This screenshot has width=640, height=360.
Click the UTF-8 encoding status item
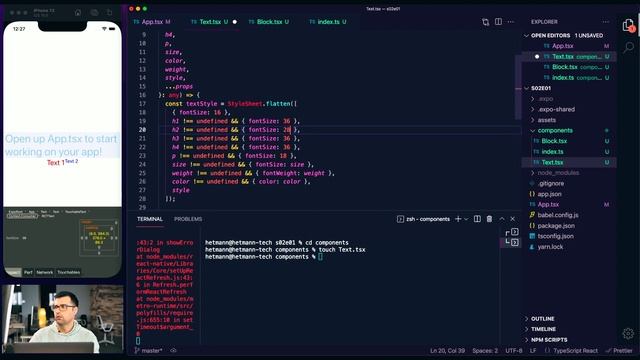pyautogui.click(x=513, y=351)
